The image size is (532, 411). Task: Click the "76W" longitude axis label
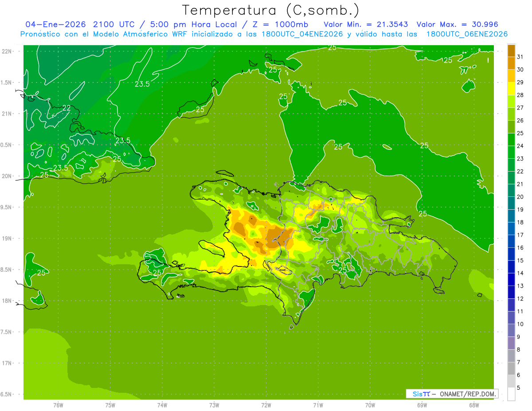tap(58, 405)
